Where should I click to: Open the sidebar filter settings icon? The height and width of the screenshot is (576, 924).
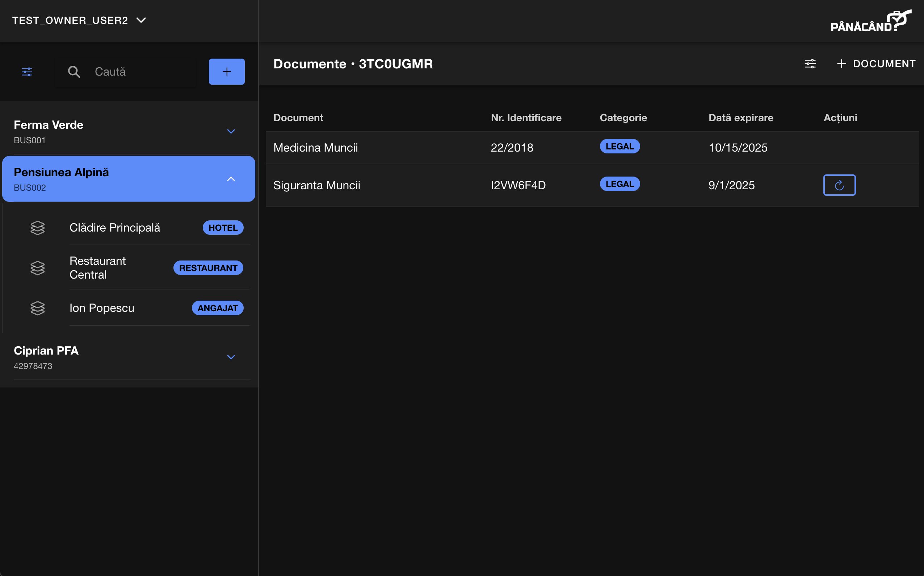[27, 72]
